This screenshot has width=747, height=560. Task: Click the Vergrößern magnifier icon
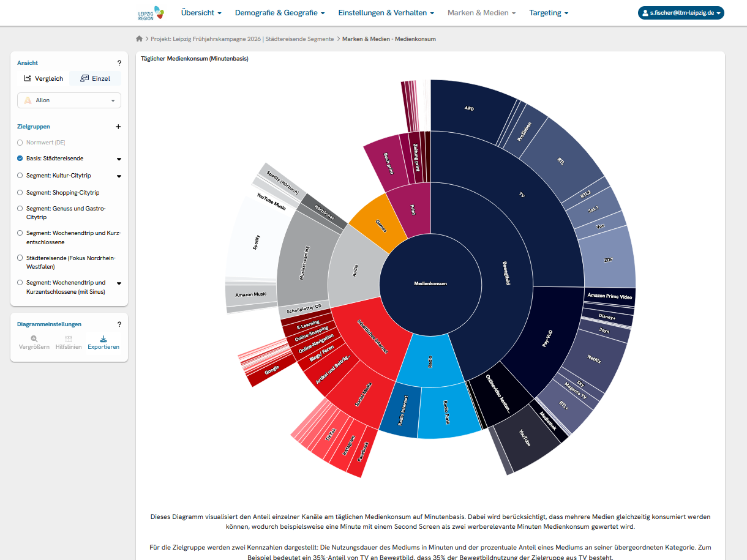click(34, 338)
